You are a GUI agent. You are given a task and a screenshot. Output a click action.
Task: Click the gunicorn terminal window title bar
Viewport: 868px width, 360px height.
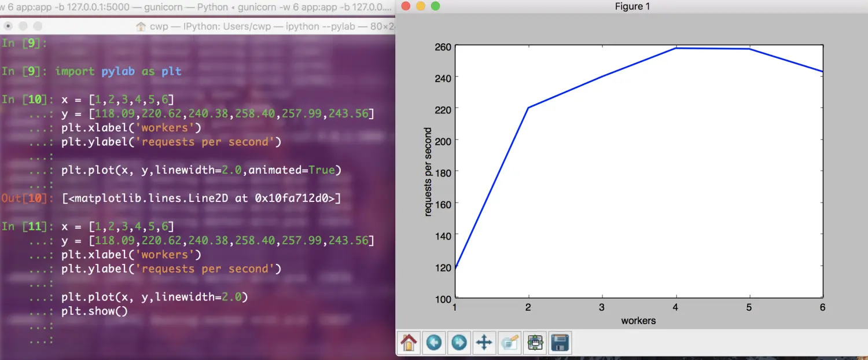(x=197, y=8)
